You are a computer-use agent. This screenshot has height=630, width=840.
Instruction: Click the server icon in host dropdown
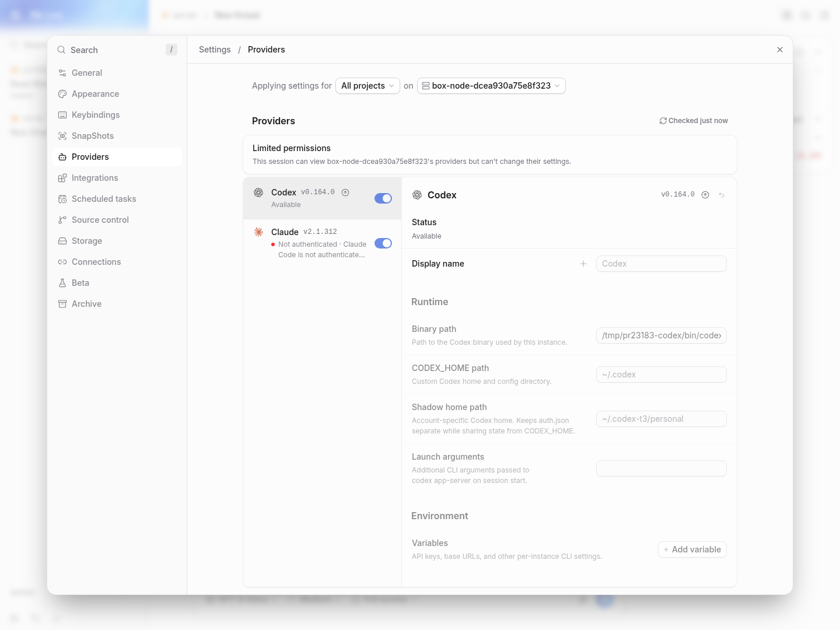[426, 86]
